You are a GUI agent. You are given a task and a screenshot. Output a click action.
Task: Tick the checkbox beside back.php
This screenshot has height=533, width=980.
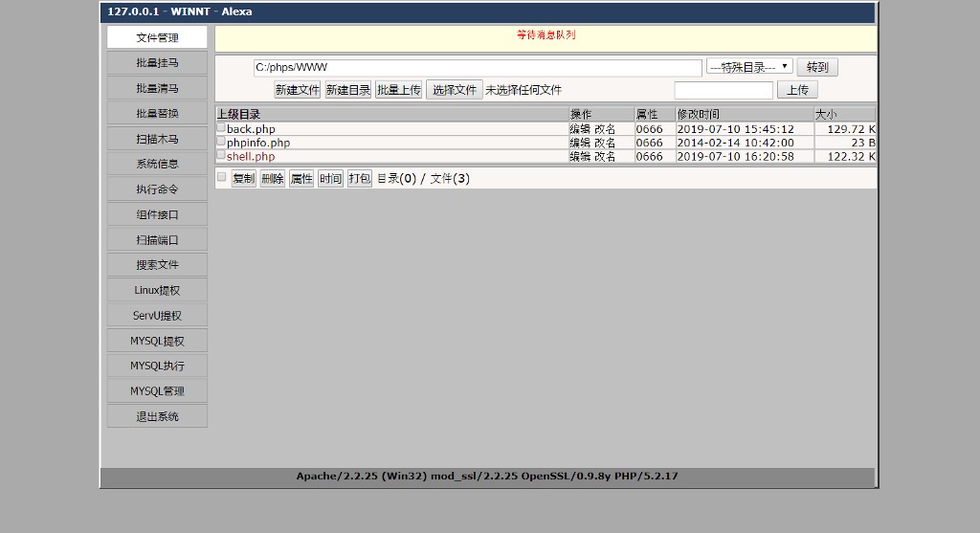click(221, 127)
